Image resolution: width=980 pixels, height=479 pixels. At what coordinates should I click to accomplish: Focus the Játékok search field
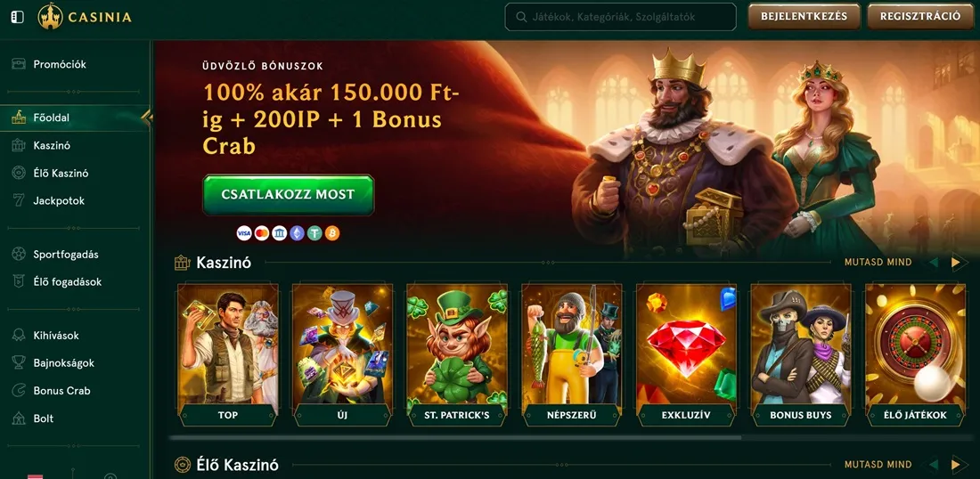[621, 17]
